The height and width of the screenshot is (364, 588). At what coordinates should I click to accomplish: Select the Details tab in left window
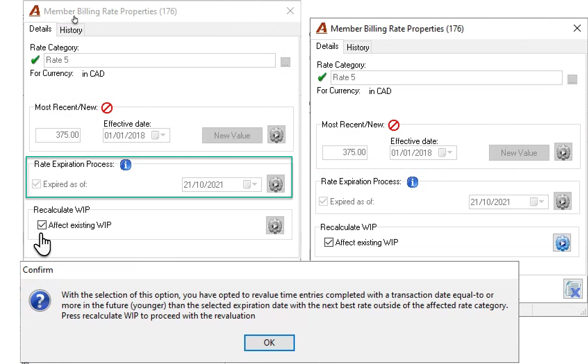40,29
